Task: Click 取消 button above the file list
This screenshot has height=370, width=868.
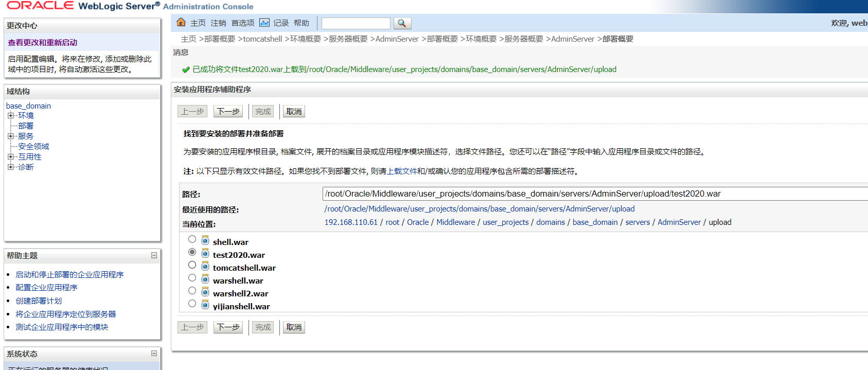Action: [294, 111]
